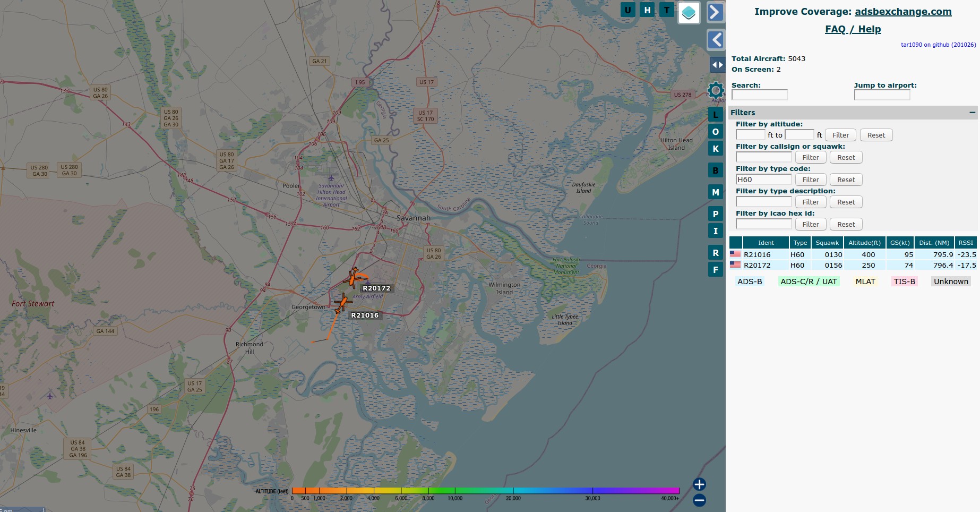Screen dimensions: 980x512
Task: Click the H map toggle button
Action: pos(647,10)
